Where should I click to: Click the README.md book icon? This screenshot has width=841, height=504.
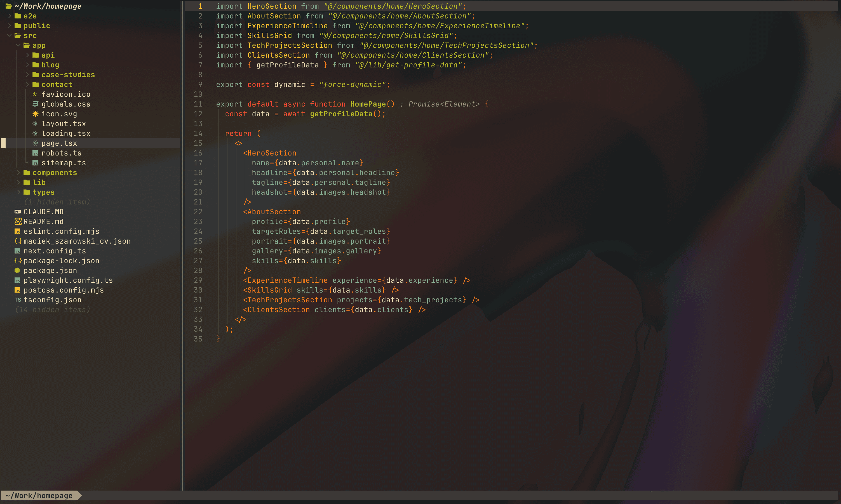[18, 222]
